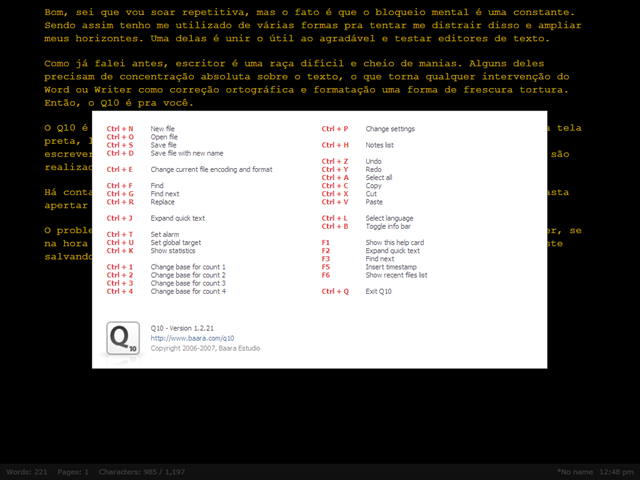Click the 'Notes list' entry
This screenshot has height=480, width=640.
(380, 145)
